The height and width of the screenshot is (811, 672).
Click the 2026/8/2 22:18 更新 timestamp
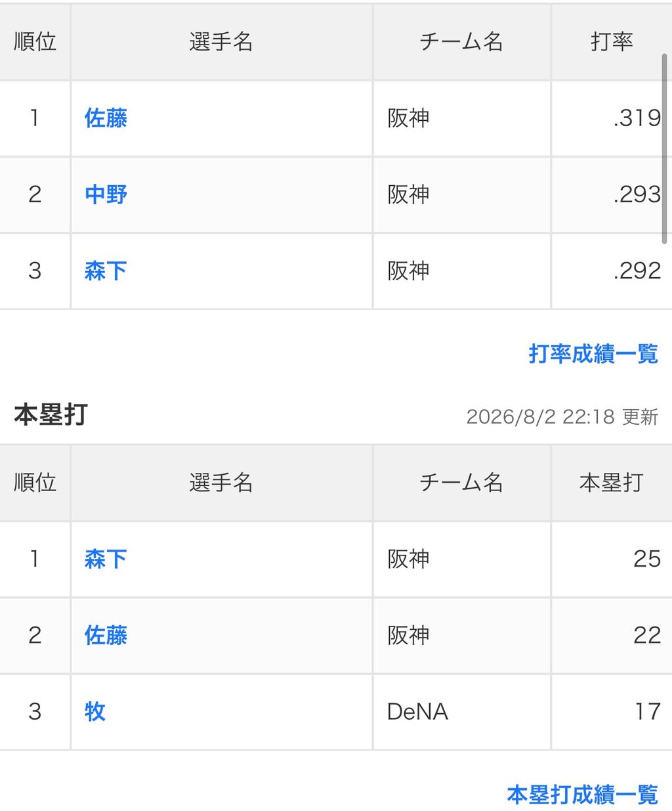tap(562, 416)
